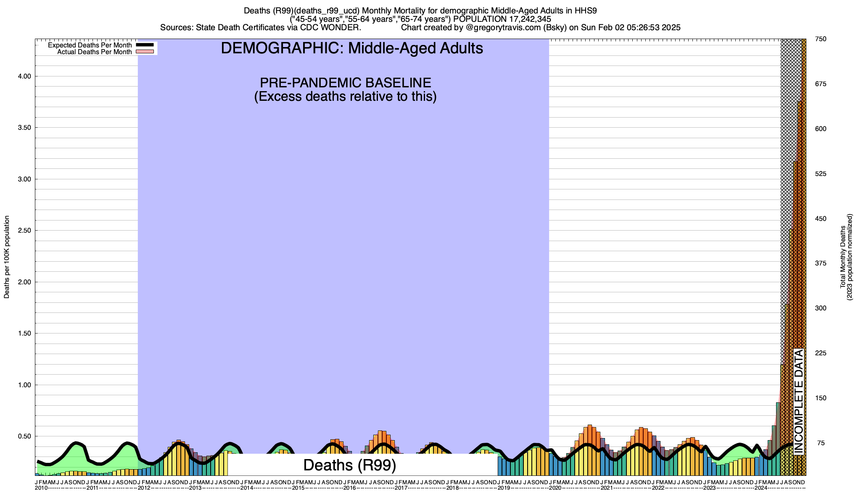Click the 2019 year label on x-axis
Screen dimensions: 861x504
504,488
